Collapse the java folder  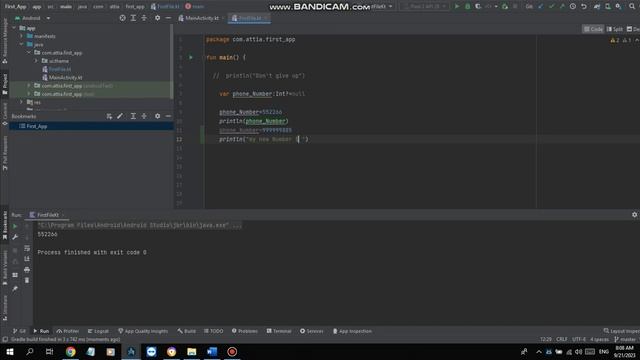click(x=22, y=44)
